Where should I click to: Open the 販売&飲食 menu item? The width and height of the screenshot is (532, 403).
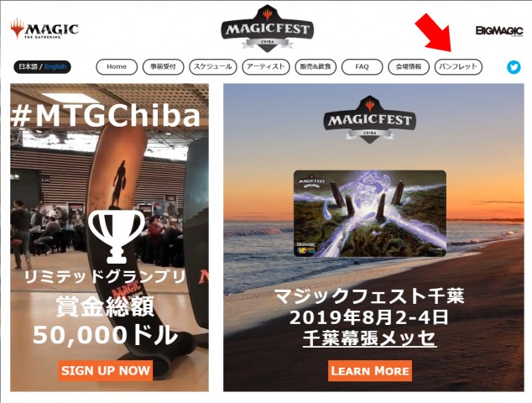tap(316, 67)
